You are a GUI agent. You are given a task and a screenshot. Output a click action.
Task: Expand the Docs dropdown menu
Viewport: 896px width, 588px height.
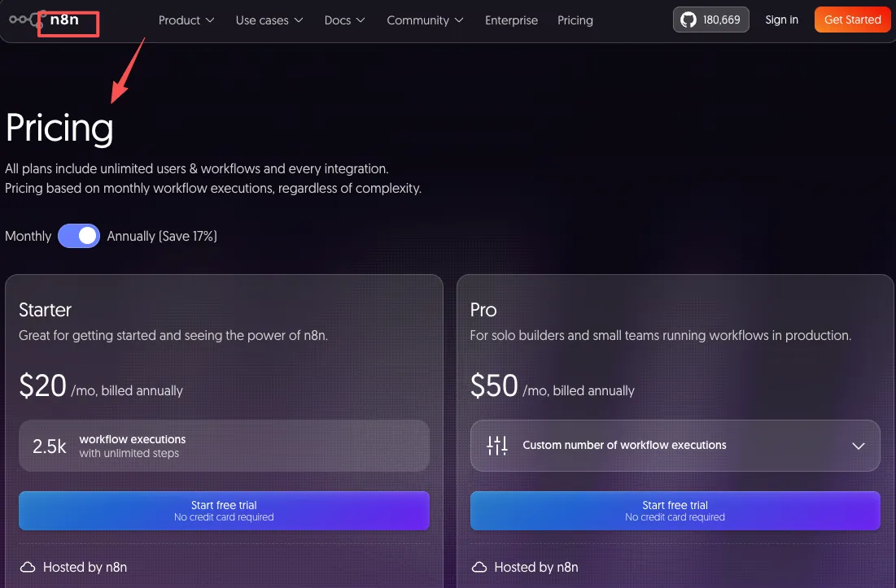(x=344, y=20)
